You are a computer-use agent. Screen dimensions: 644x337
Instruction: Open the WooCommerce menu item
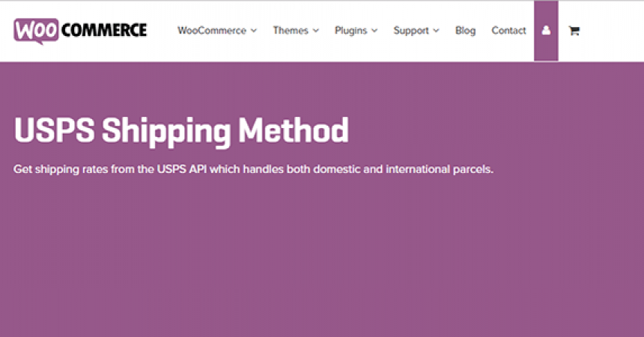211,31
